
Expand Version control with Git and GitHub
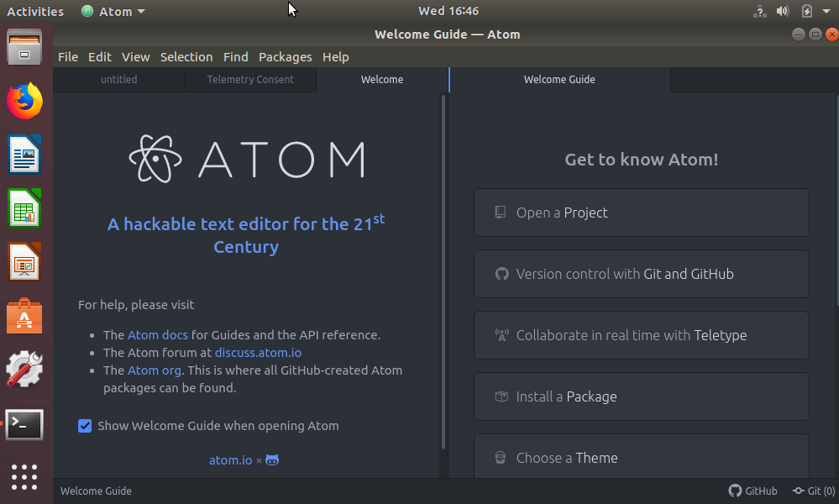click(642, 274)
